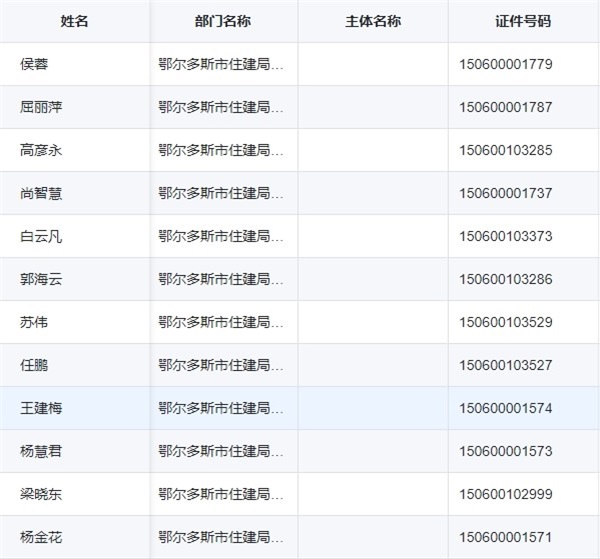The height and width of the screenshot is (559, 600).
Task: Select the name 梁晓东
Action: 41,494
